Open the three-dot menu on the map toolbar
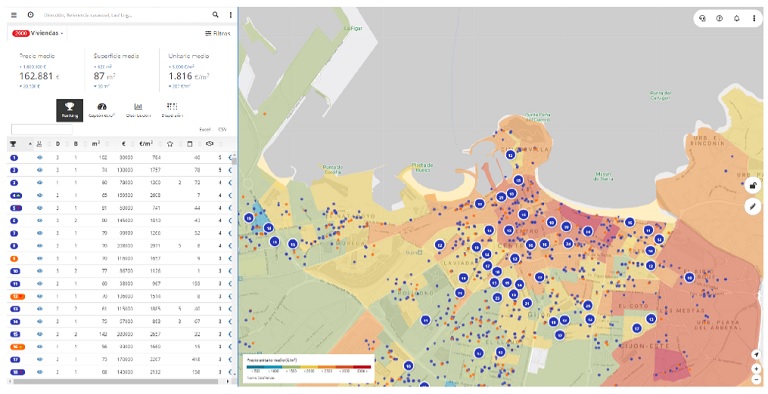Screen dimensions: 768x394 (x=754, y=19)
